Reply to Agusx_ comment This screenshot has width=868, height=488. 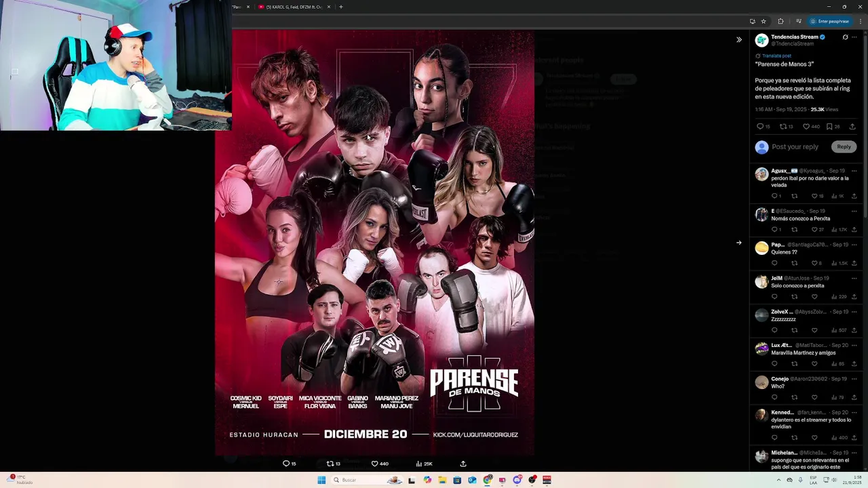[x=774, y=196]
